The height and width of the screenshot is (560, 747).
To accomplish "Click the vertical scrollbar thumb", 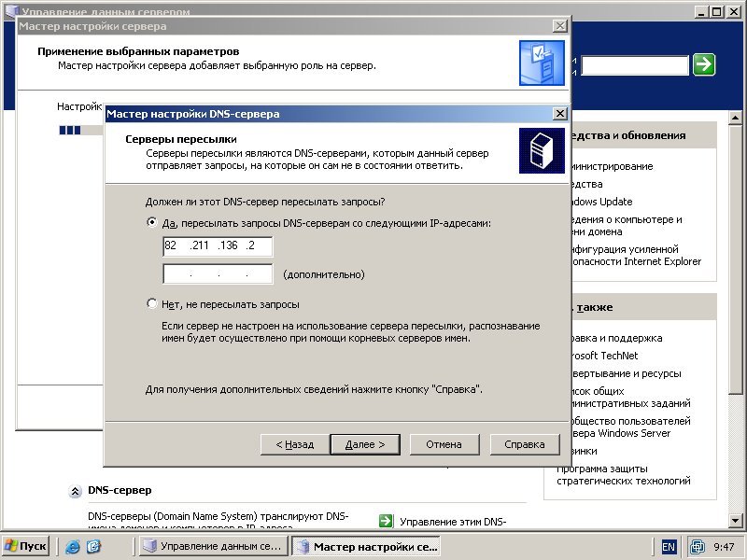I will pyautogui.click(x=735, y=259).
